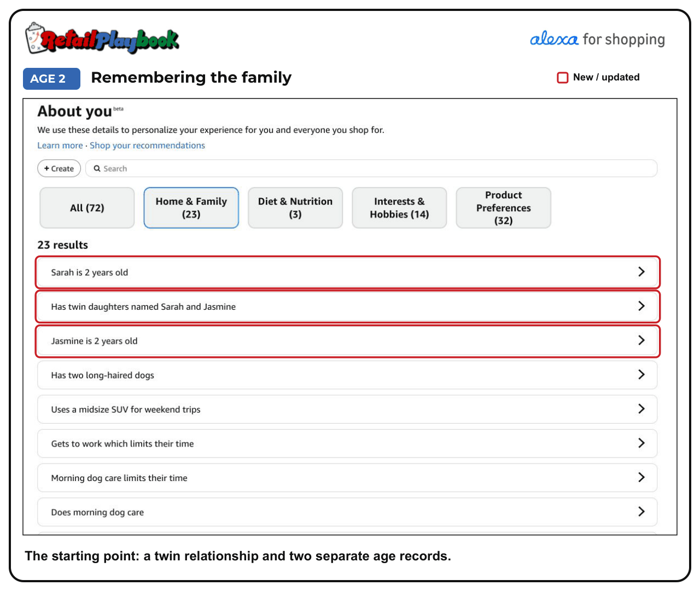Expand 'Has two long-haired dogs' chevron
This screenshot has width=700, height=591.
point(641,375)
